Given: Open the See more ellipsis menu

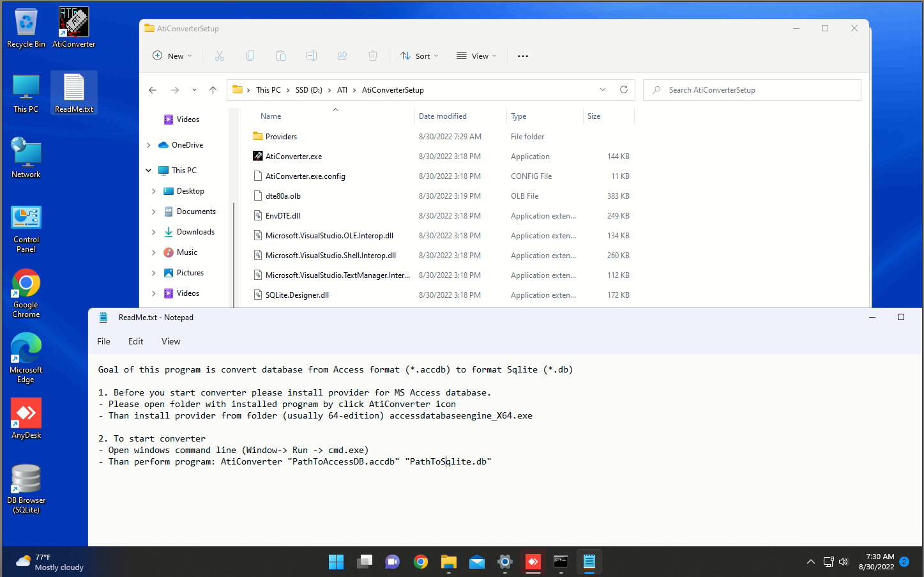Looking at the screenshot, I should click(523, 56).
